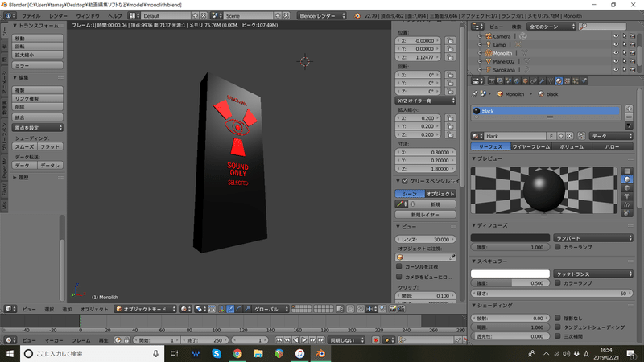This screenshot has height=362, width=644.
Task: Click the pin icon in properties breadcrumb
Action: point(474,94)
